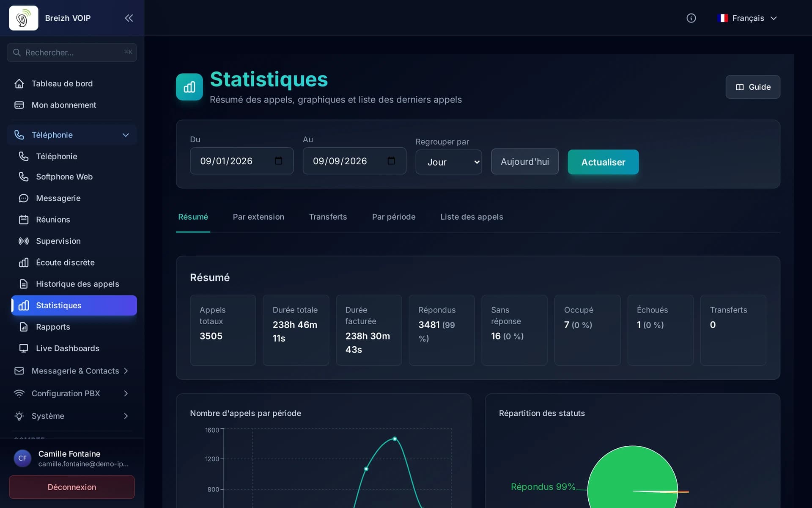Screen dimensions: 812x508
Task: Open Mon abonnement page
Action: coord(72,105)
